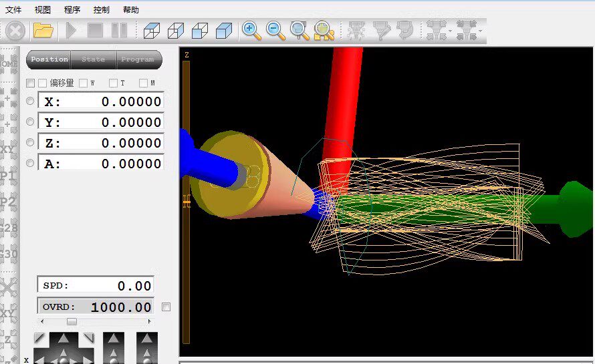Click the Y position value field
The width and height of the screenshot is (595, 364).
click(x=101, y=122)
